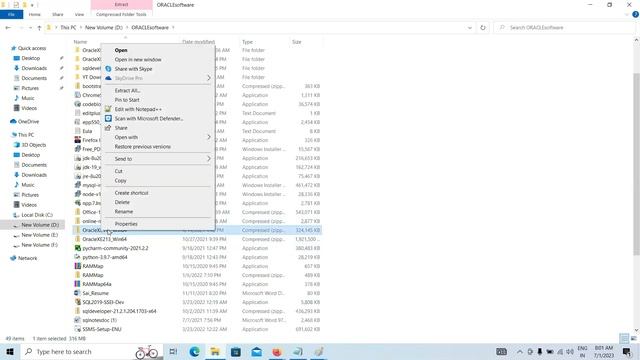Viewport: 640px width, 360px height.
Task: Open notification center icon
Action: click(x=627, y=351)
